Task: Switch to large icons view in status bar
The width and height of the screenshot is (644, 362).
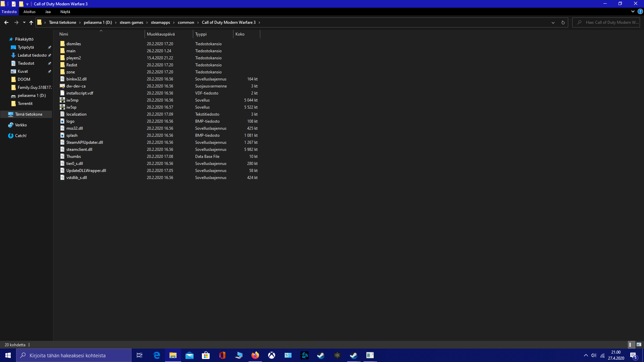Action: 639,345
